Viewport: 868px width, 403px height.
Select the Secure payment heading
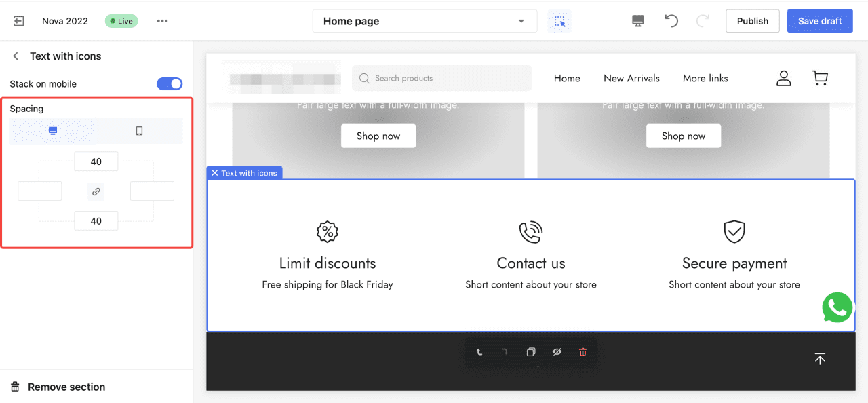734,263
